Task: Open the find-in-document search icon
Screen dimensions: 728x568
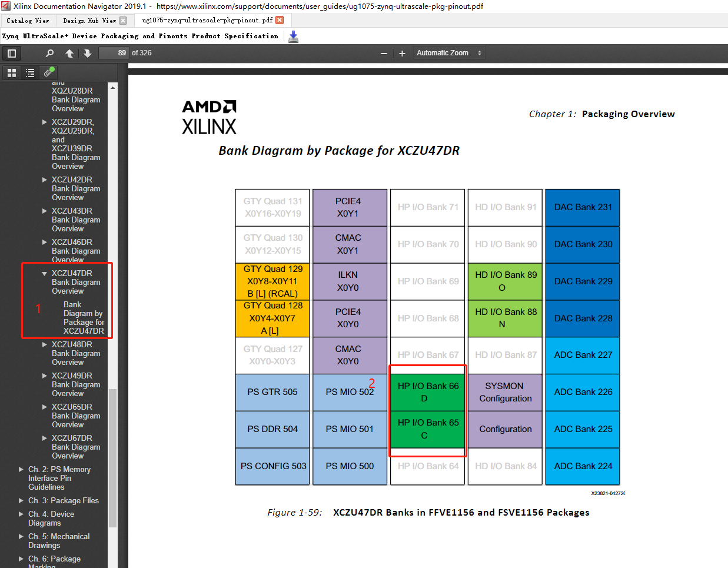Action: (50, 53)
